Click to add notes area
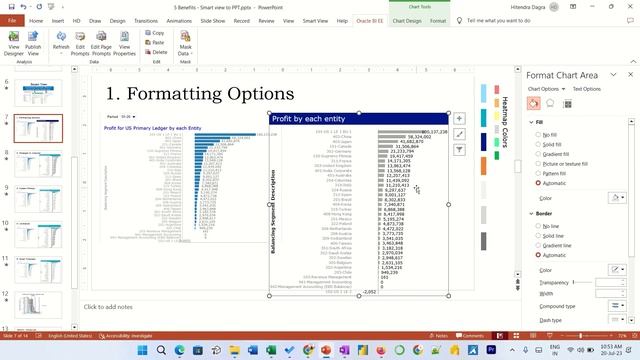 [x=108, y=307]
